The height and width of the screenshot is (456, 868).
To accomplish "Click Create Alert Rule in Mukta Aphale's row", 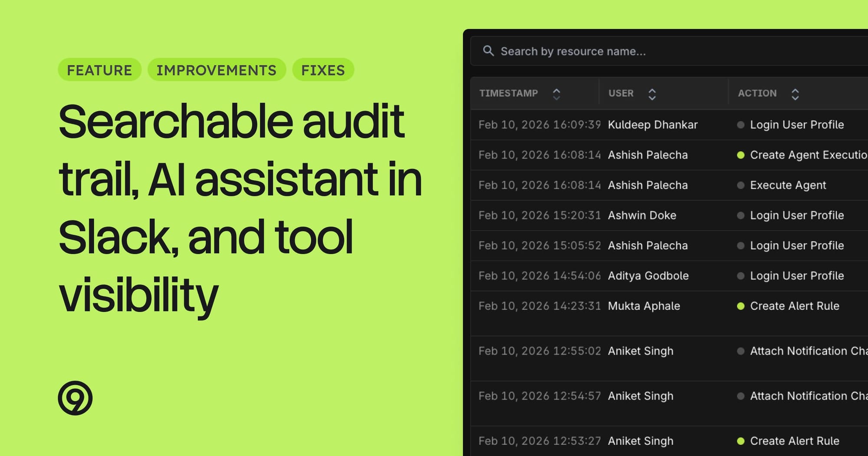I will [795, 306].
